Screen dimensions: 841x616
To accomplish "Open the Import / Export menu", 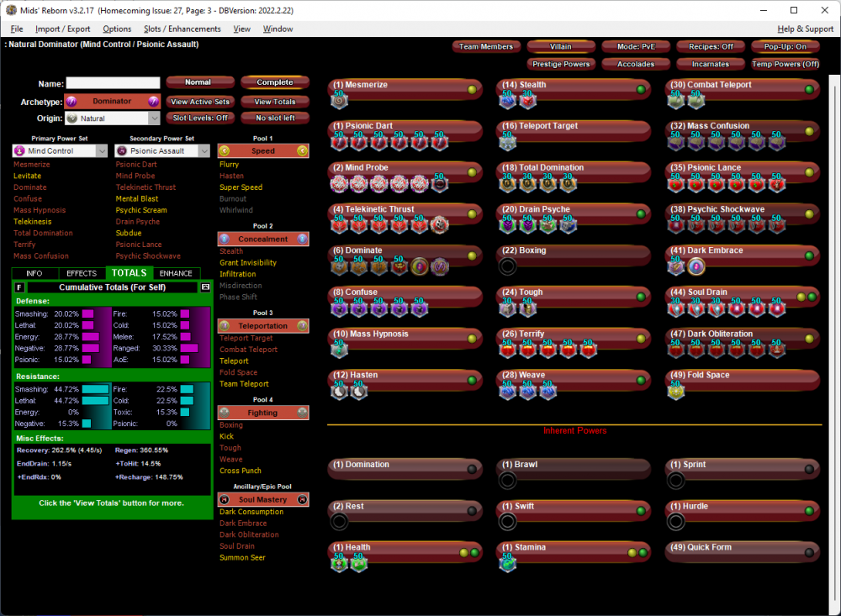I will [x=62, y=29].
